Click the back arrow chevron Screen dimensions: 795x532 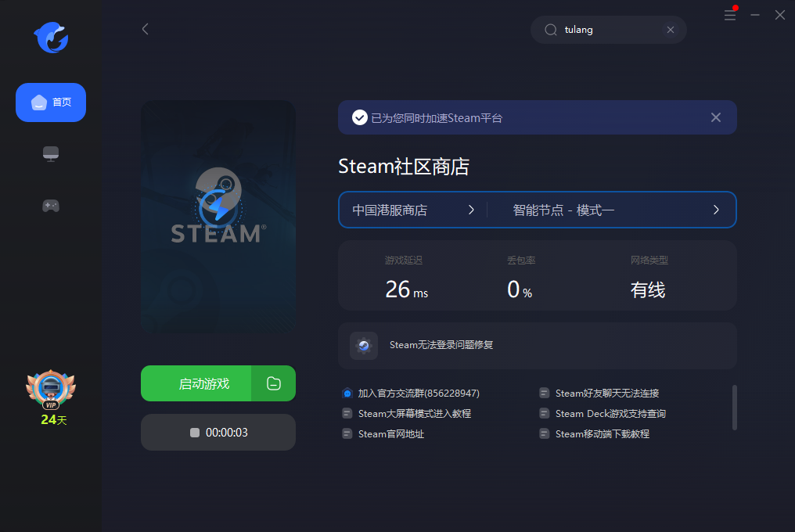tap(145, 28)
